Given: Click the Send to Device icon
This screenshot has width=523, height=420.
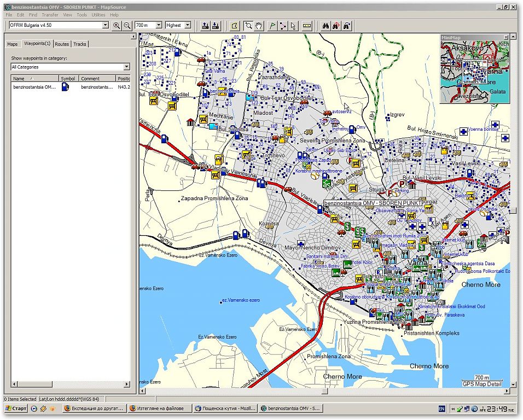Looking at the screenshot, I should pos(205,25).
